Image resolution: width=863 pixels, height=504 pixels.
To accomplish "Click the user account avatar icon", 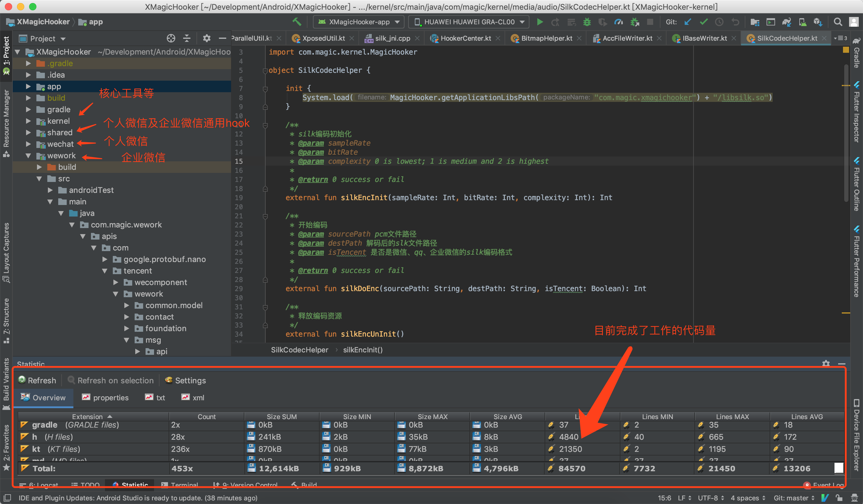I will 854,22.
